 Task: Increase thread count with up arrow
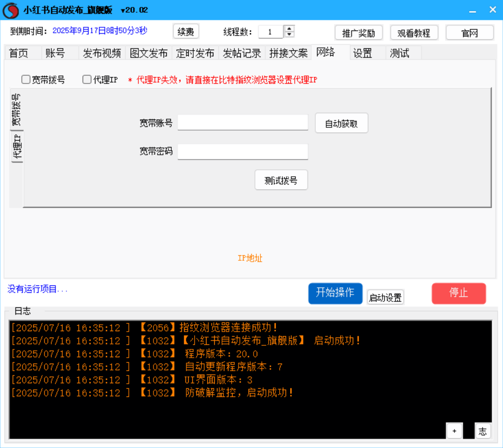click(x=289, y=28)
